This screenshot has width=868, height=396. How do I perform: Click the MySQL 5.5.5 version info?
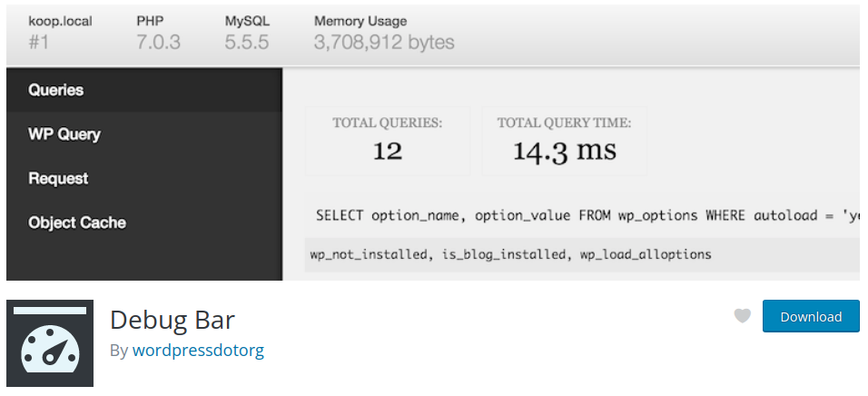247,33
